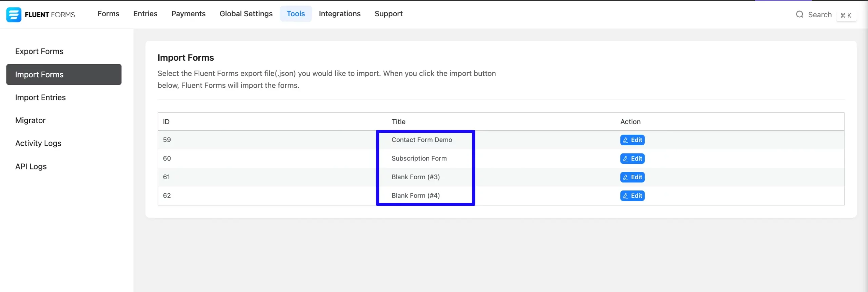Open the Migrator section
Image resolution: width=868 pixels, height=292 pixels.
(64, 121)
